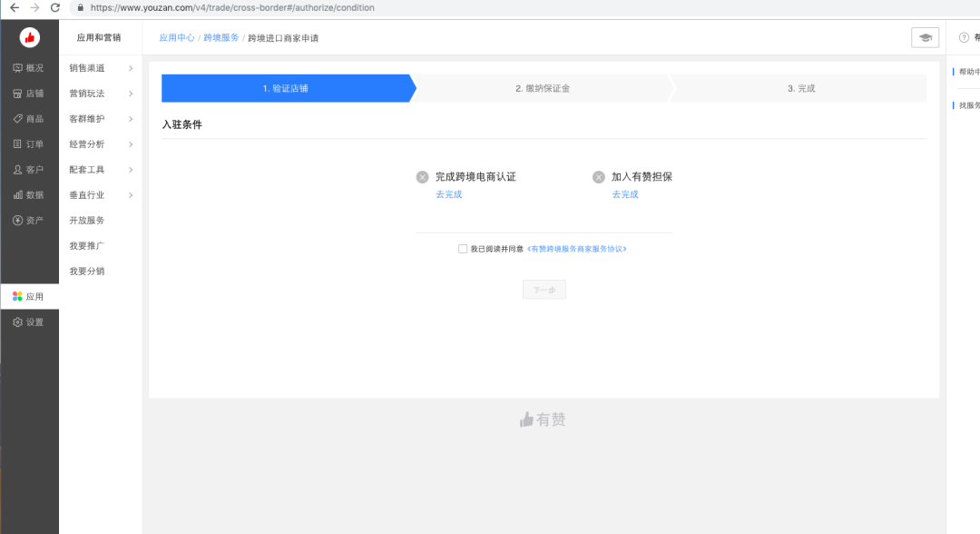Click the Youzan red logo icon
The width and height of the screenshot is (980, 534).
pos(30,37)
